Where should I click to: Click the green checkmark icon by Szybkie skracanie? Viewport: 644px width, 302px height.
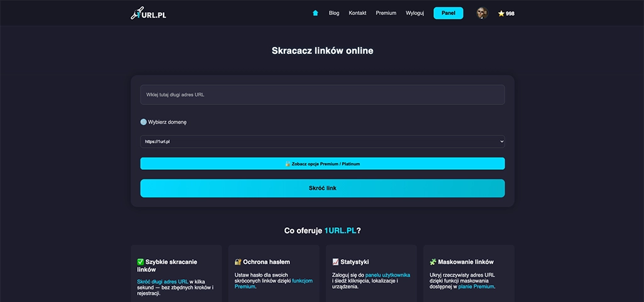141,262
